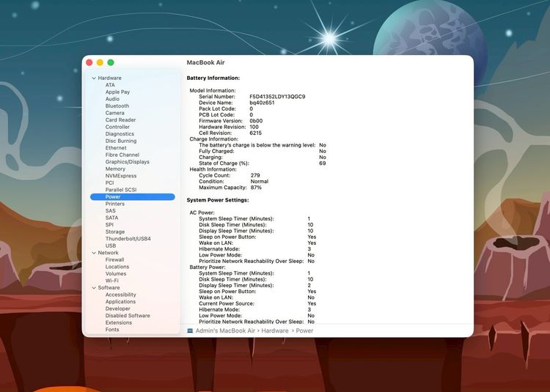This screenshot has width=550, height=392.
Task: Open Graphics/Displays hardware info
Action: pyautogui.click(x=127, y=162)
